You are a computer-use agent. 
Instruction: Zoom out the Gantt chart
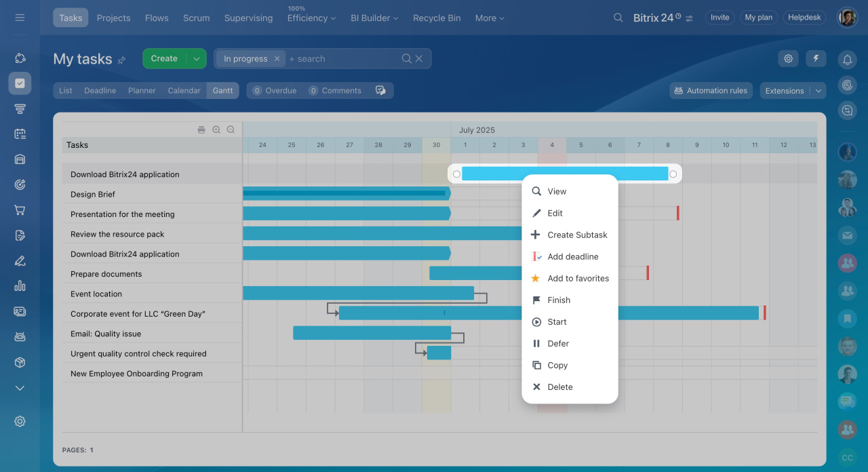pyautogui.click(x=231, y=130)
